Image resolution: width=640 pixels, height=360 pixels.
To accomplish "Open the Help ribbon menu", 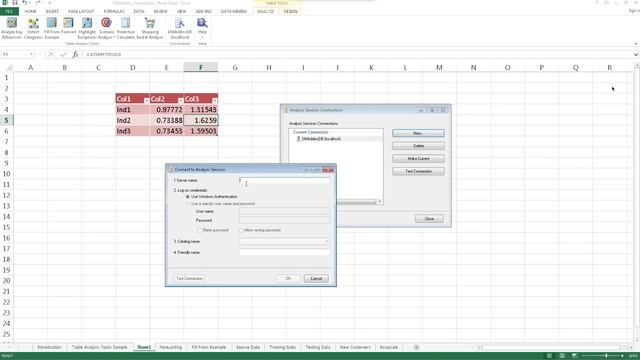I will click(x=202, y=28).
